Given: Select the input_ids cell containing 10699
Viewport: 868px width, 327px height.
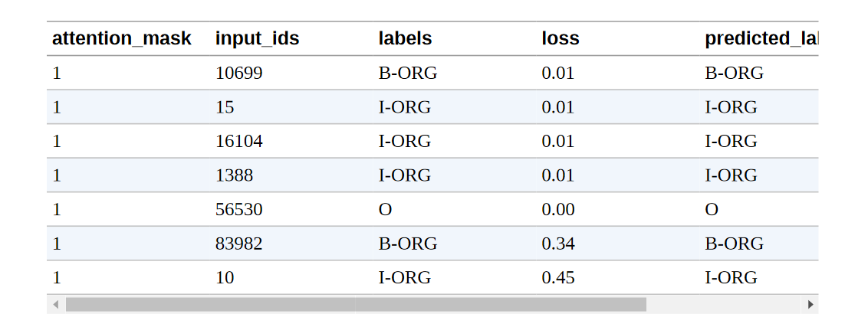Looking at the screenshot, I should coord(291,73).
